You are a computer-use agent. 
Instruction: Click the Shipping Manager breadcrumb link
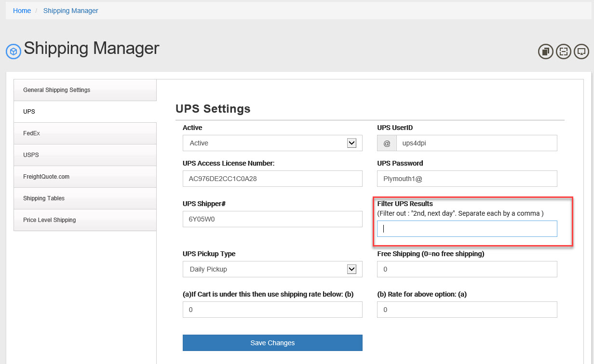point(70,11)
